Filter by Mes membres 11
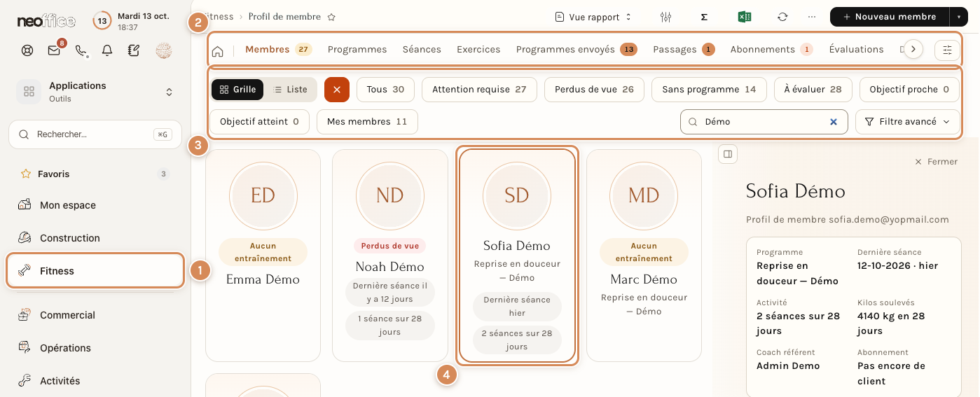Image resolution: width=980 pixels, height=397 pixels. pyautogui.click(x=367, y=122)
